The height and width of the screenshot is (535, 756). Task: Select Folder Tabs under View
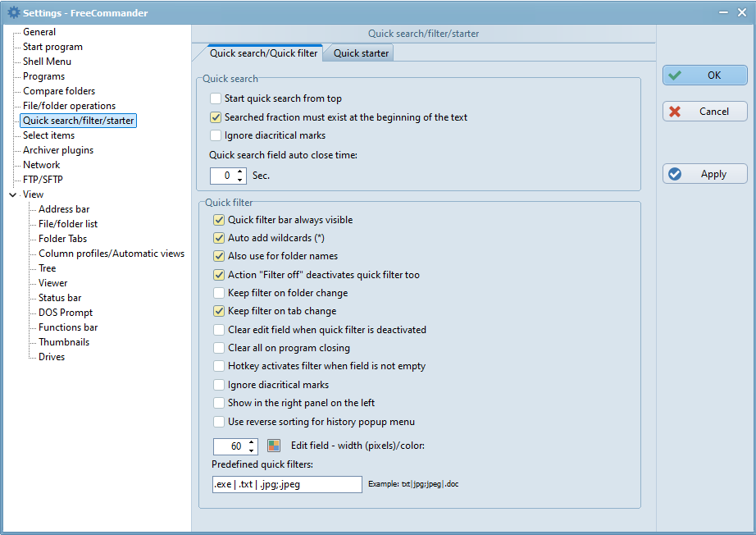click(x=62, y=239)
